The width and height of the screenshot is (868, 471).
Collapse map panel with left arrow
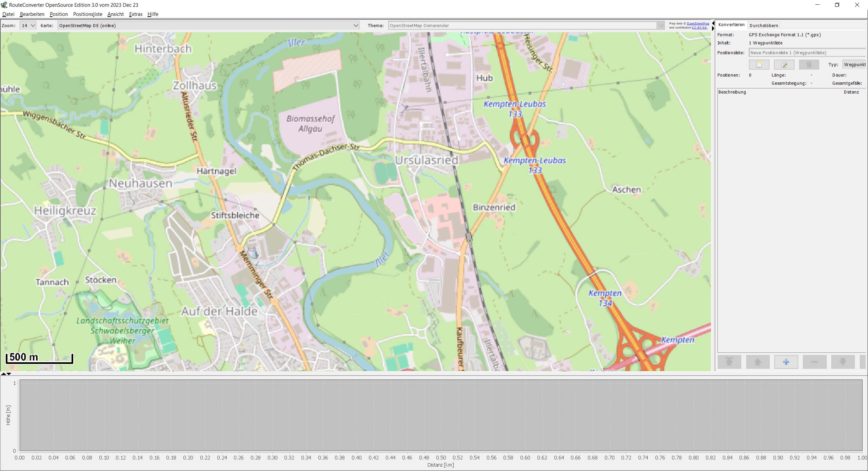click(713, 23)
